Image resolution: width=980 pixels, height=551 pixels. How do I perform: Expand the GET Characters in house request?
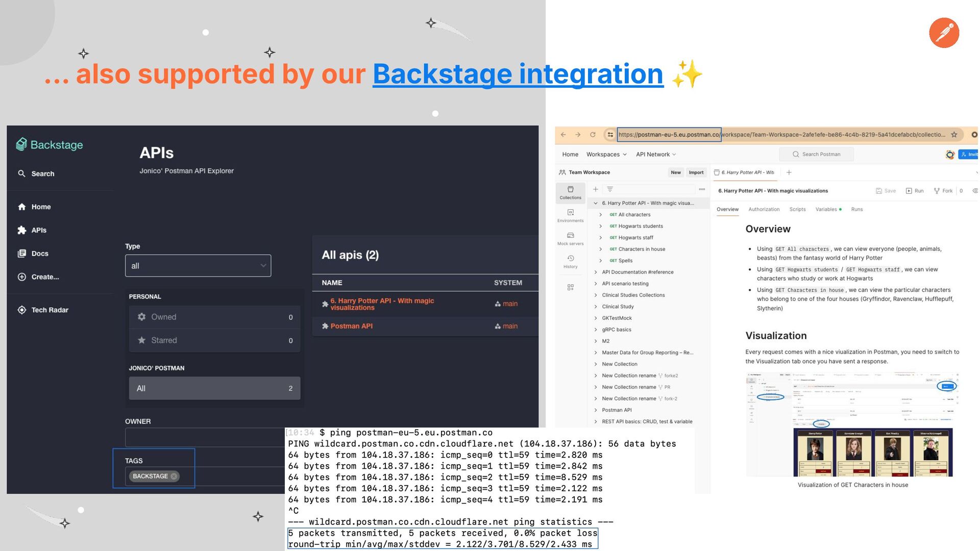[x=601, y=249]
